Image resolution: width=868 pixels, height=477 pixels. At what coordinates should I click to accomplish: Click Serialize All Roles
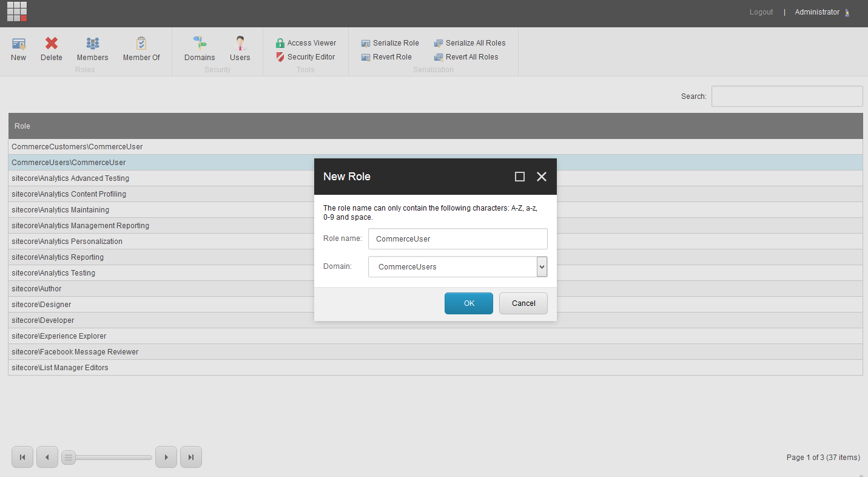click(x=470, y=43)
